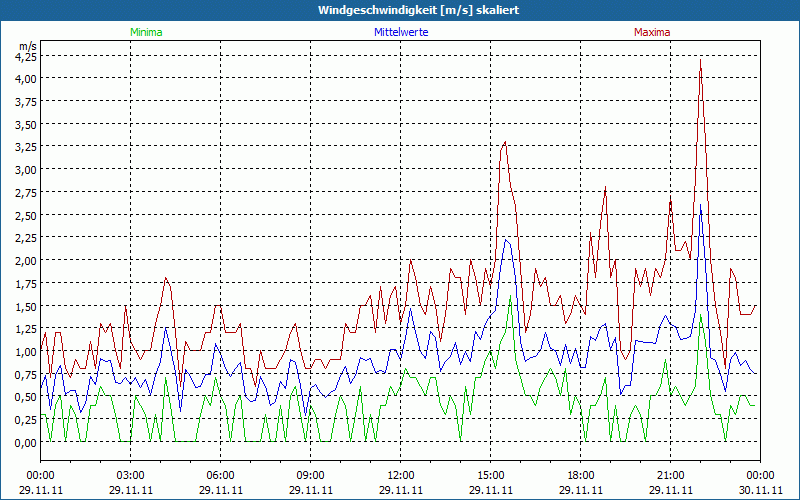This screenshot has width=800, height=500.
Task: Click the 1,25 y-axis value
Action: tap(26, 329)
